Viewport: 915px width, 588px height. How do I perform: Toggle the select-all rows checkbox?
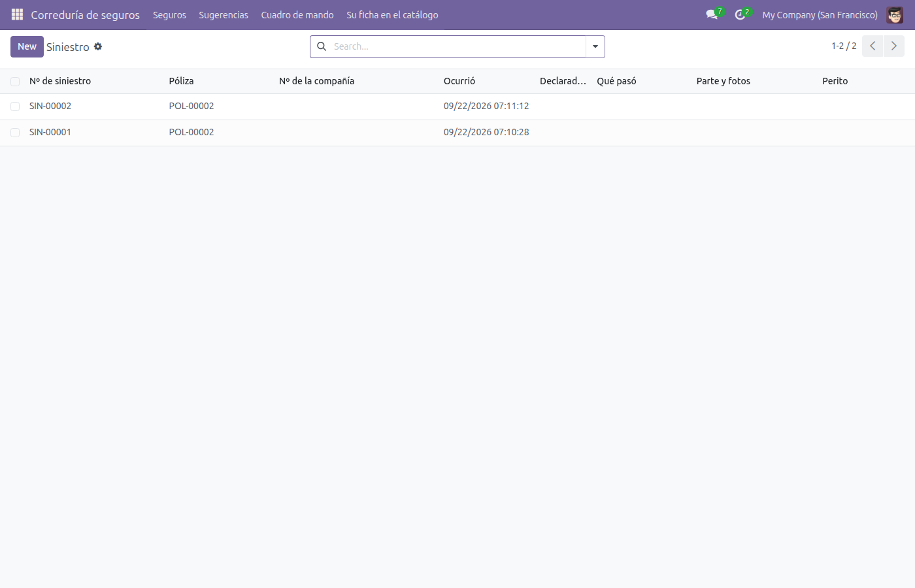[15, 82]
